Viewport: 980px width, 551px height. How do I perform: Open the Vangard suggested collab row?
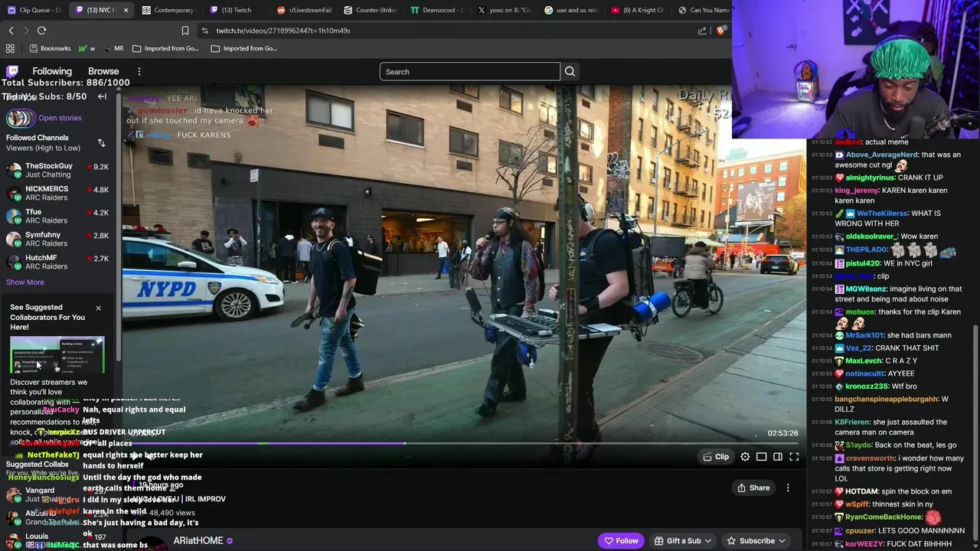click(57, 494)
